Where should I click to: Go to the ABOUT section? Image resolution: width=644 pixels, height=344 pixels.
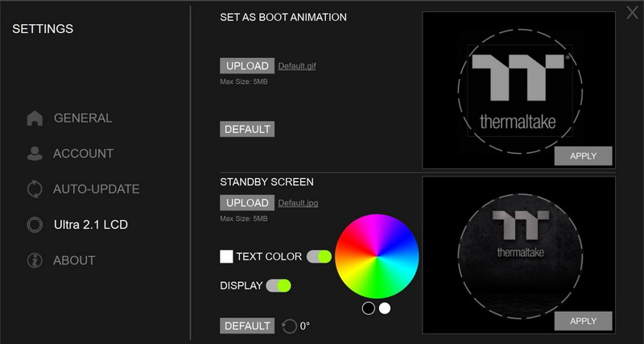coord(74,260)
